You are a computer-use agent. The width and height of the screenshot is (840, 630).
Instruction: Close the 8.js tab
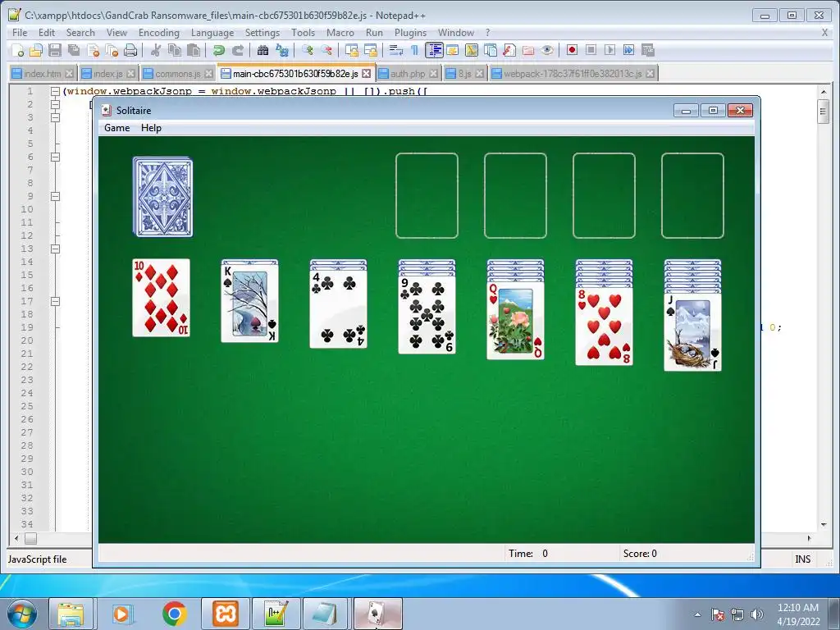pos(479,73)
